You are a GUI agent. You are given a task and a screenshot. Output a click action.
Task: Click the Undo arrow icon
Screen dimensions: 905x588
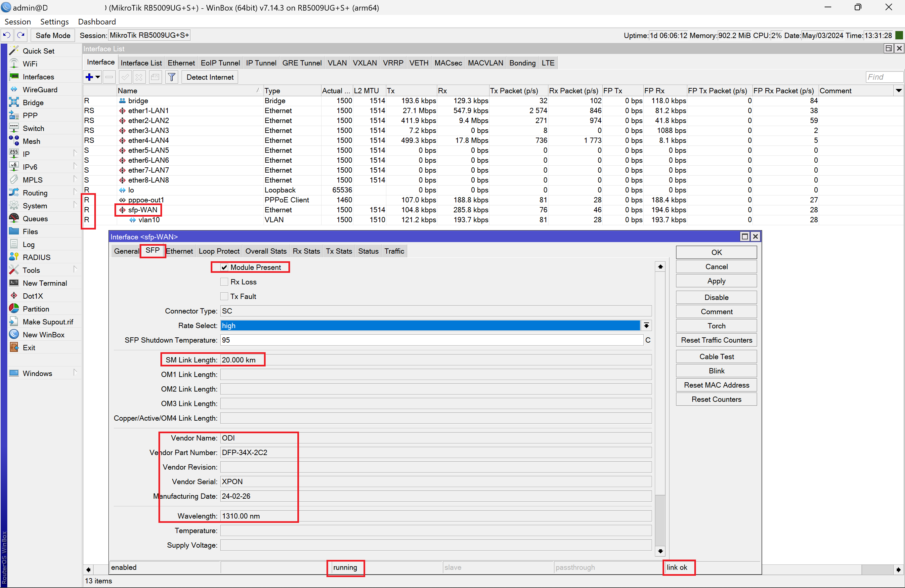point(7,35)
